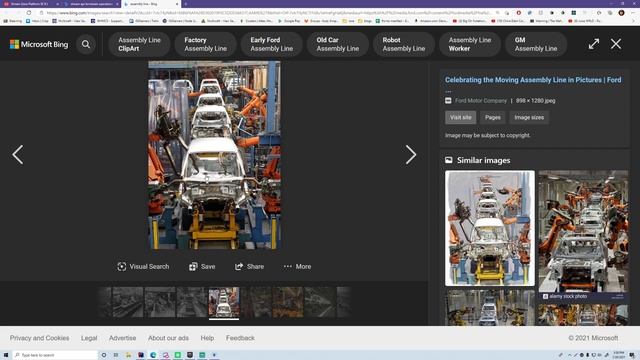Click the Image sizes button

click(x=529, y=118)
